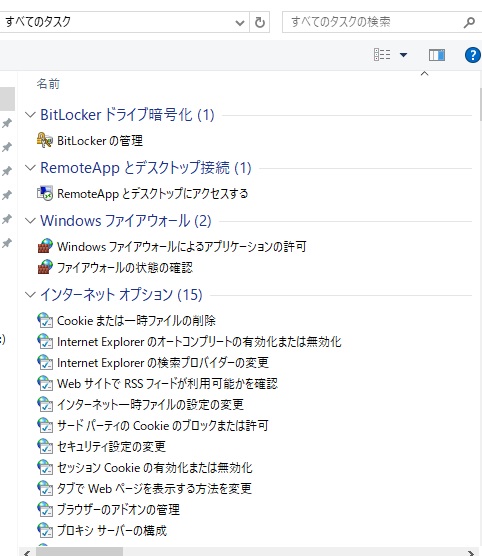
Task: Select インターネット一時ファイルの設定の変更
Action: coord(150,404)
